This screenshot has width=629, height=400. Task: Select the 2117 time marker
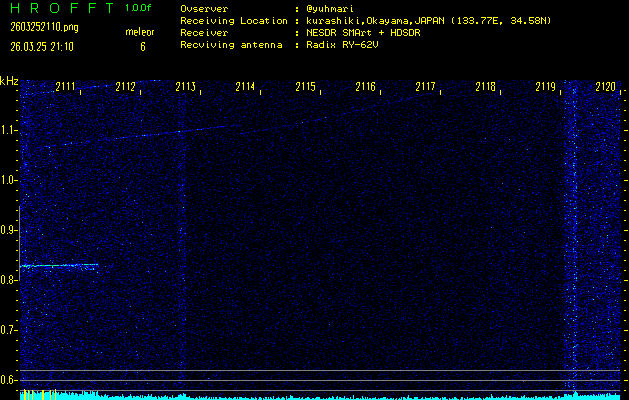click(x=426, y=87)
